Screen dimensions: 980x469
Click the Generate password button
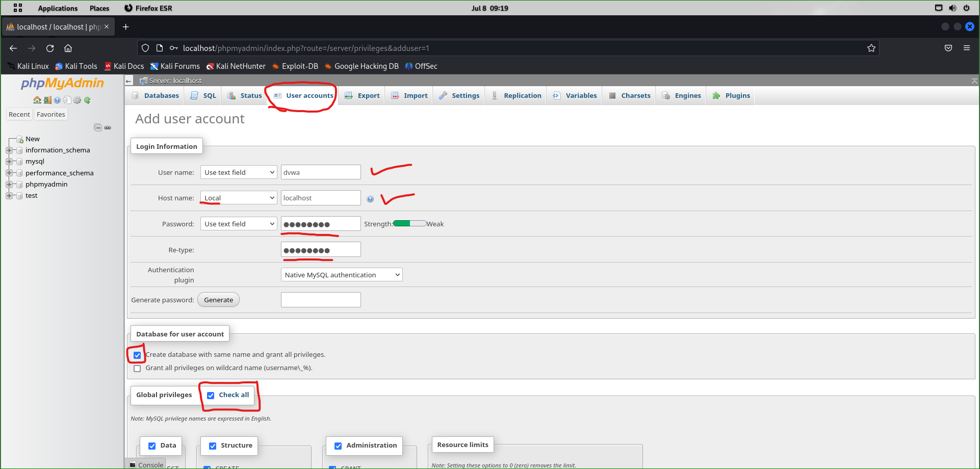tap(218, 300)
